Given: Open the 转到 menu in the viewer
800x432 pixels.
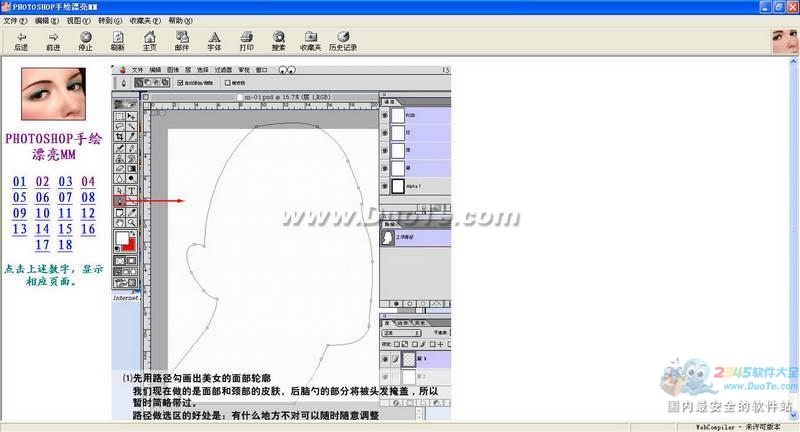Looking at the screenshot, I should (x=110, y=21).
